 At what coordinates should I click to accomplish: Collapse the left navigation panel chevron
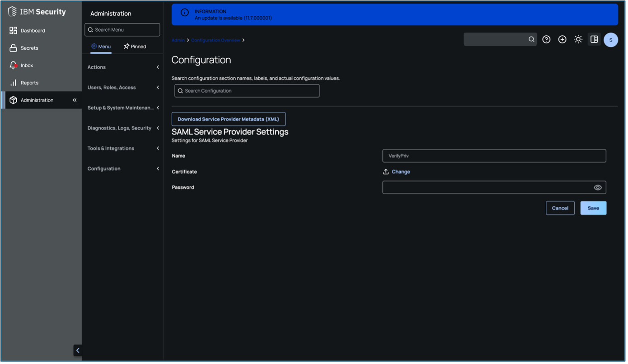[x=77, y=350]
